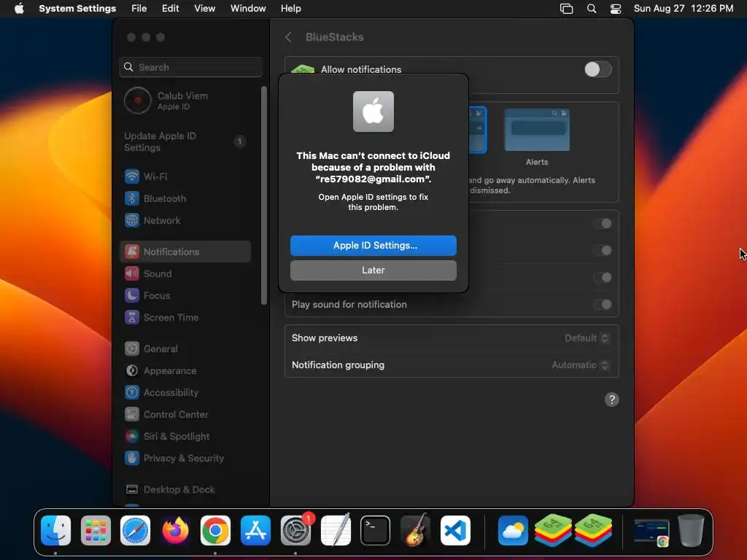The height and width of the screenshot is (560, 747).
Task: Open Sound settings in sidebar
Action: pos(185,274)
